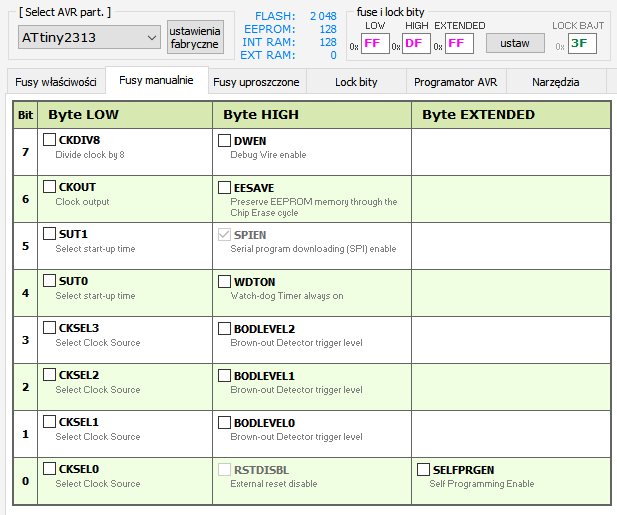Edit the EXTENDED fuse byte field
The image size is (617, 515).
459,43
